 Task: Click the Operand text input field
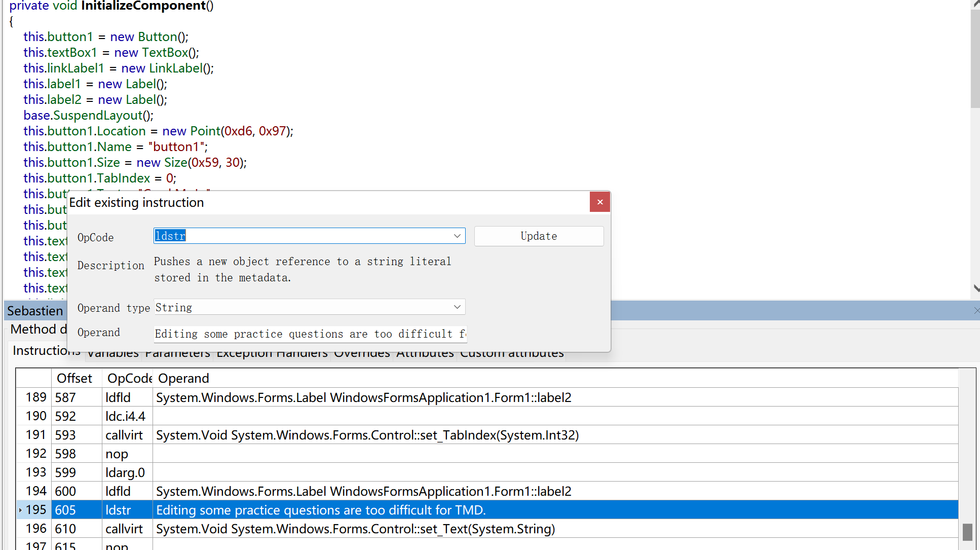coord(310,334)
